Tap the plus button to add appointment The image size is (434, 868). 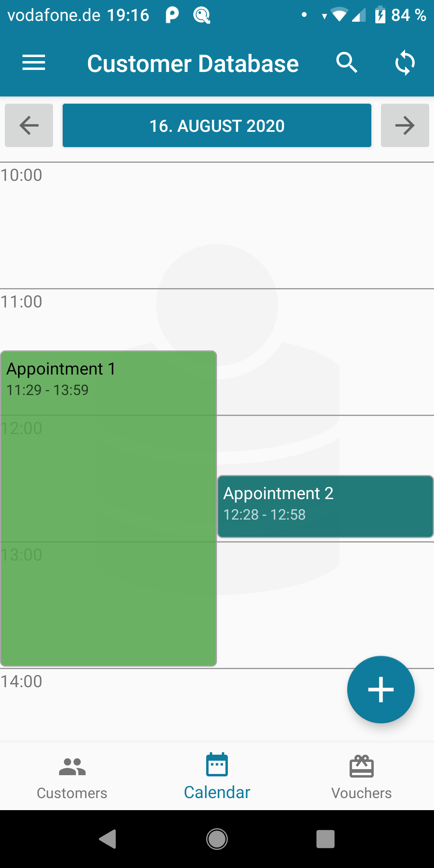381,690
